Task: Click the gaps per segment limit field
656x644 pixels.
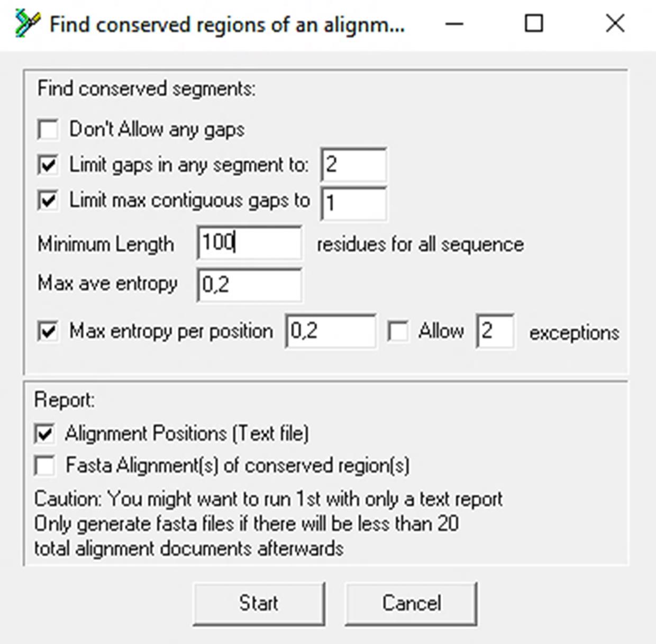Action: click(353, 165)
